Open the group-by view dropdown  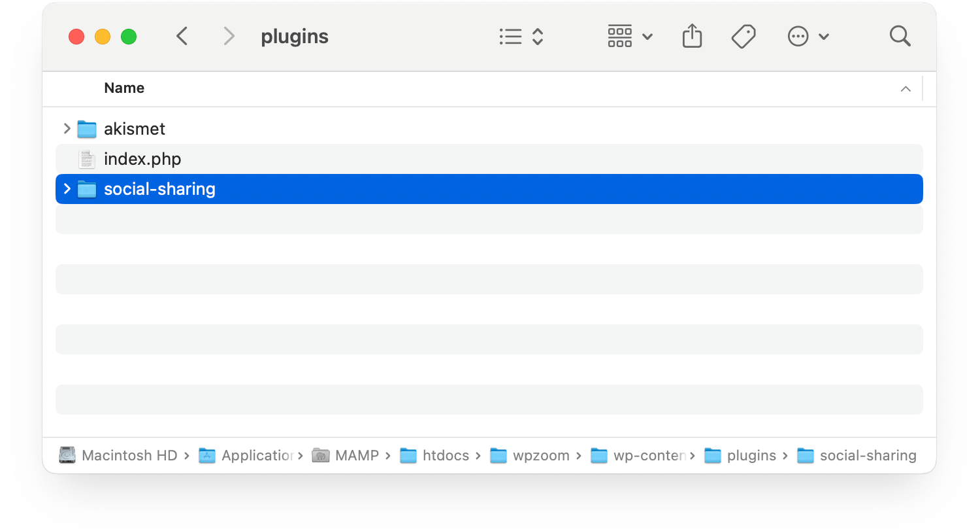(629, 36)
